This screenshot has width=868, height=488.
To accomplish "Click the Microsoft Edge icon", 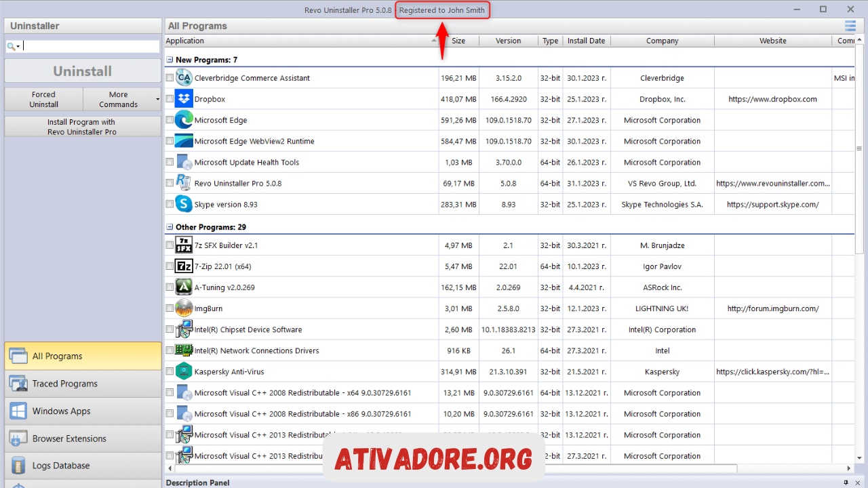I will pos(184,120).
